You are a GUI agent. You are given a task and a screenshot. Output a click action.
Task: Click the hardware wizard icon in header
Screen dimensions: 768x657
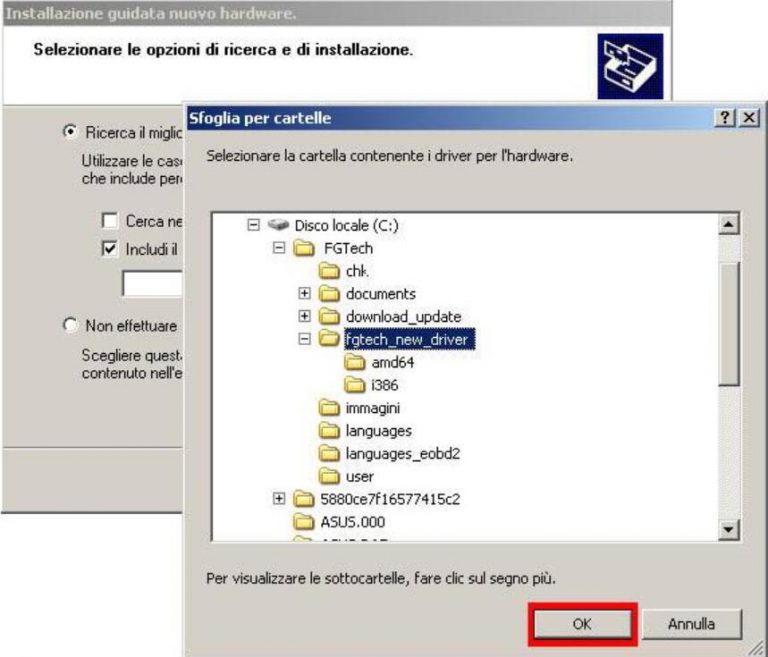pyautogui.click(x=630, y=66)
